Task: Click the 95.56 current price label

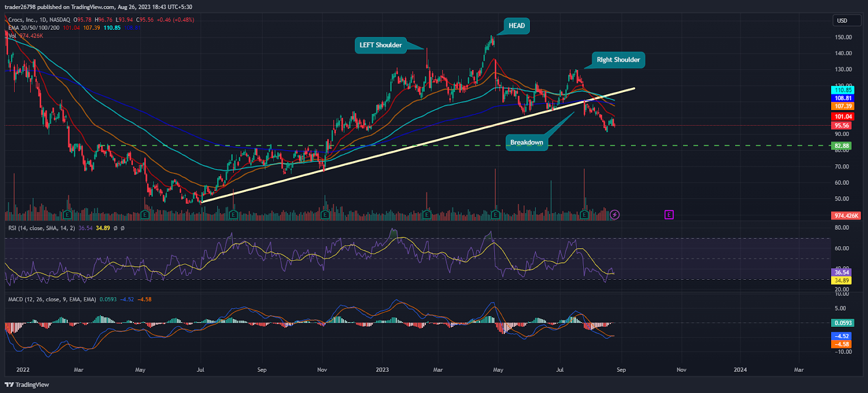Action: click(841, 126)
